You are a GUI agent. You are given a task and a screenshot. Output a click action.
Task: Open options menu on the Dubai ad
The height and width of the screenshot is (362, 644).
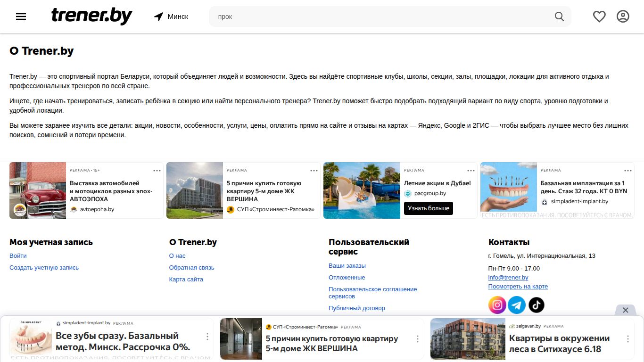(x=471, y=170)
